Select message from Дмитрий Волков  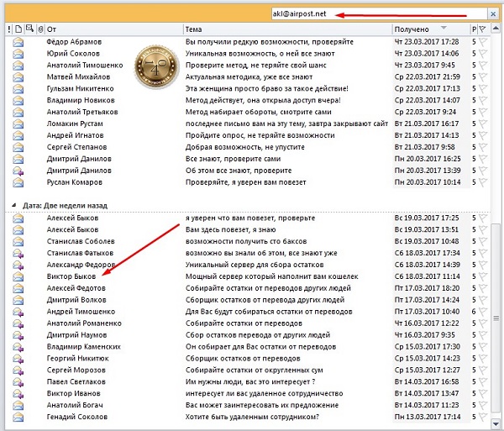(76, 300)
